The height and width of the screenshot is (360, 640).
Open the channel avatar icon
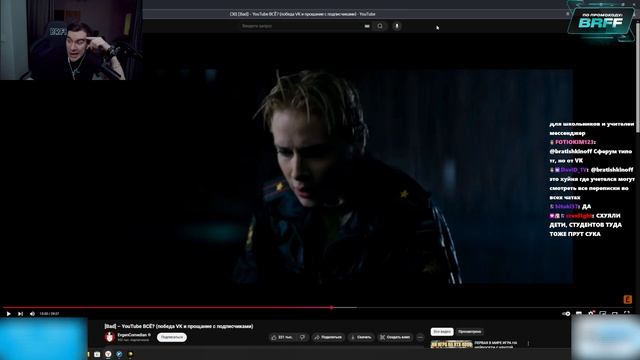point(109,337)
